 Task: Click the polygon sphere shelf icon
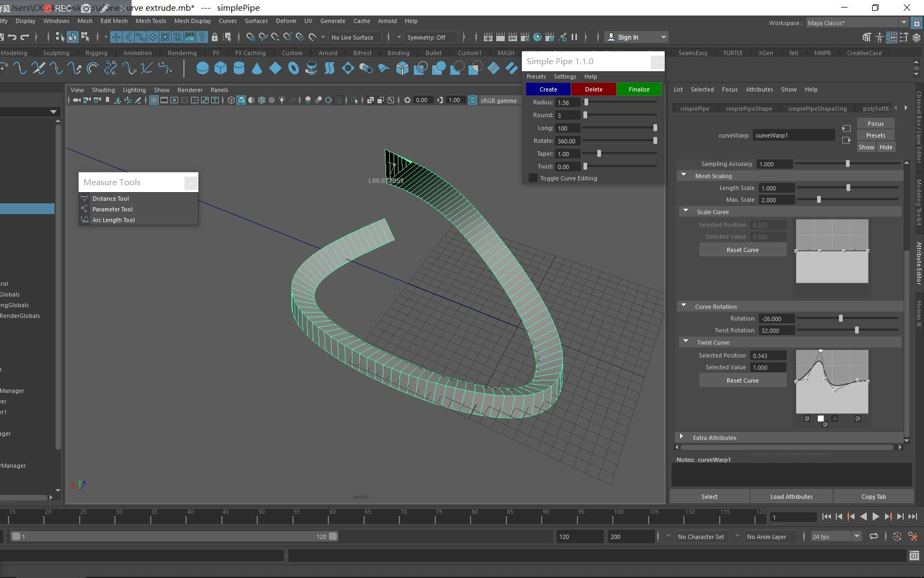point(202,69)
